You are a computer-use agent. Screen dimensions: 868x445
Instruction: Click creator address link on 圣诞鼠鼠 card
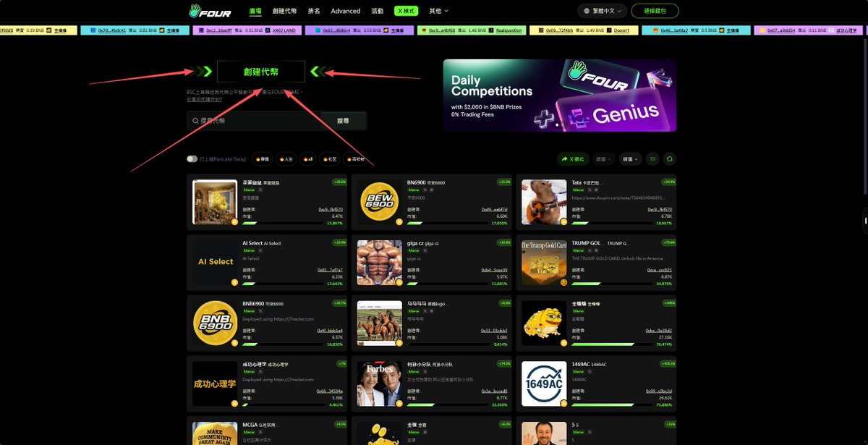[331, 209]
